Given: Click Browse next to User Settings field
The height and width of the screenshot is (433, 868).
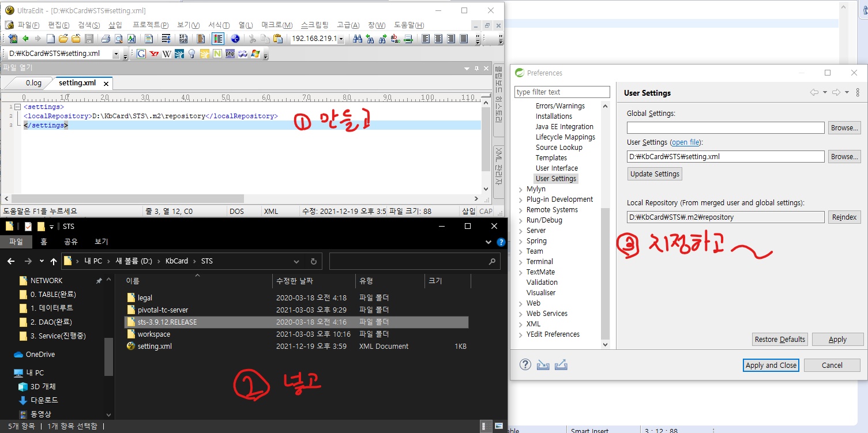Looking at the screenshot, I should pyautogui.click(x=844, y=157).
